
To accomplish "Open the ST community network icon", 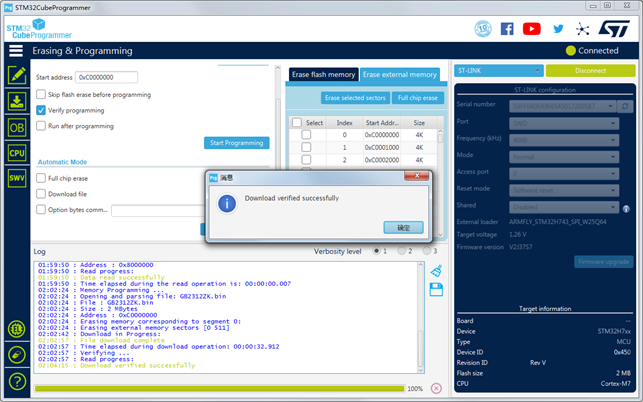I will click(582, 29).
